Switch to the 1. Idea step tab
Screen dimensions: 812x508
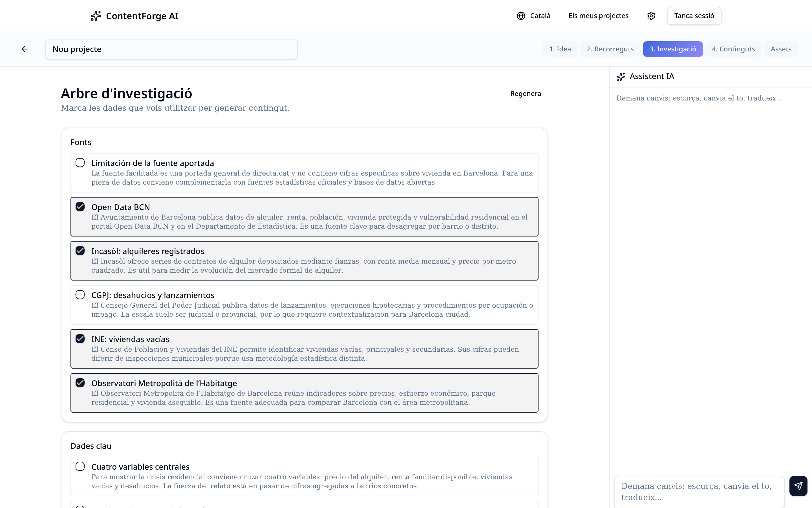(560, 49)
